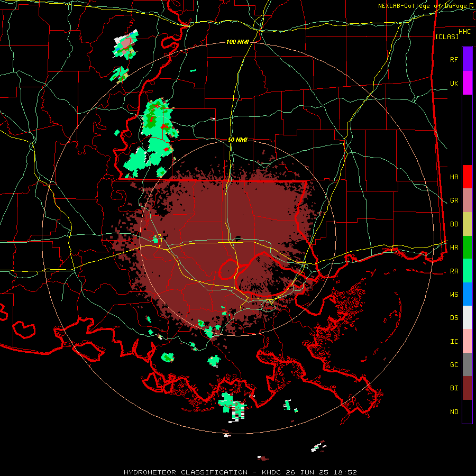Click the "GR" legend label
Image resolution: width=476 pixels, height=476 pixels.
pyautogui.click(x=454, y=200)
